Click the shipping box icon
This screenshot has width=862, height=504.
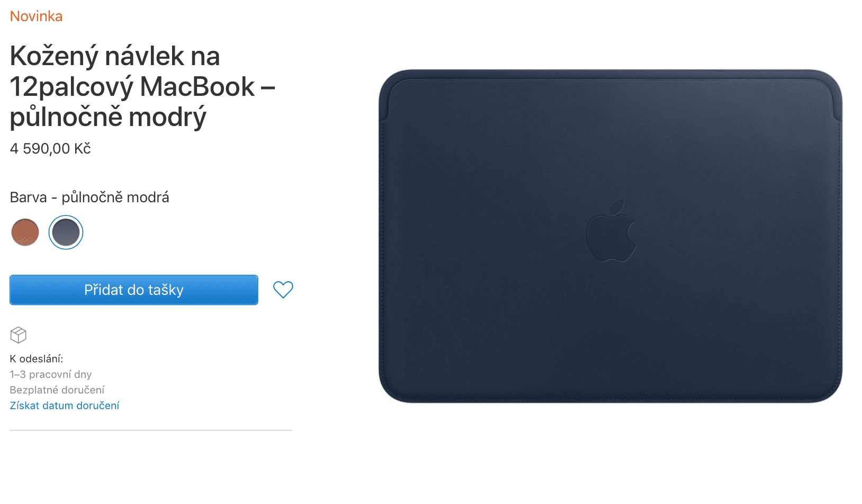(19, 335)
